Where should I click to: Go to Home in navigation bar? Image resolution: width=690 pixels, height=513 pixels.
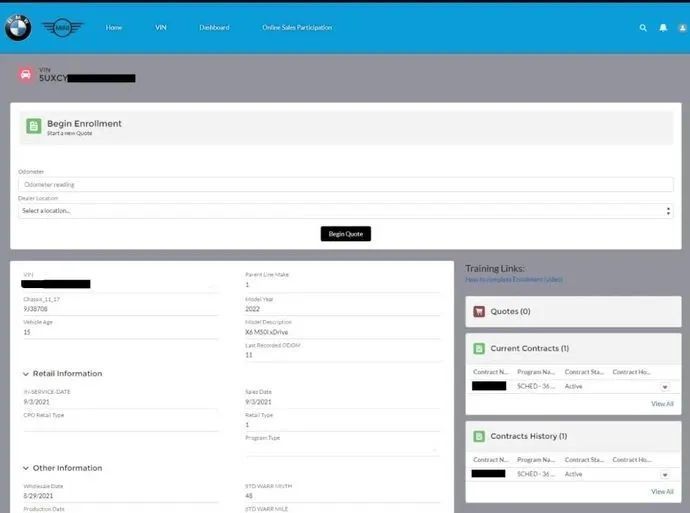114,27
